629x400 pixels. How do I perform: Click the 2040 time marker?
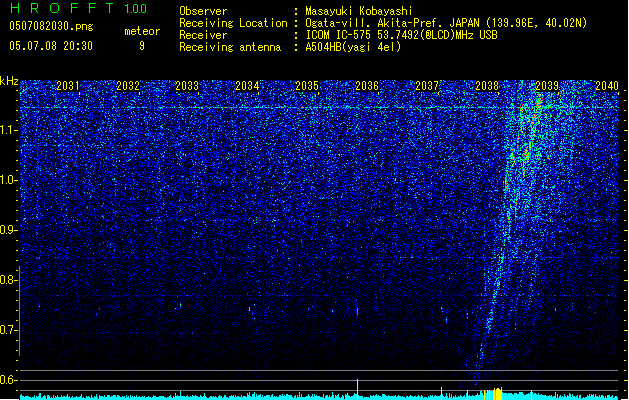coord(607,86)
